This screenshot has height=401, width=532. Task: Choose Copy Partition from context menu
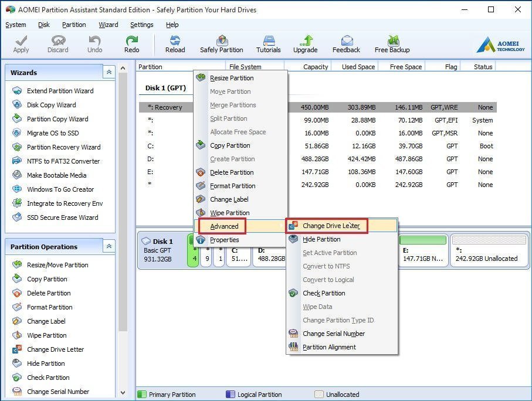(240, 145)
